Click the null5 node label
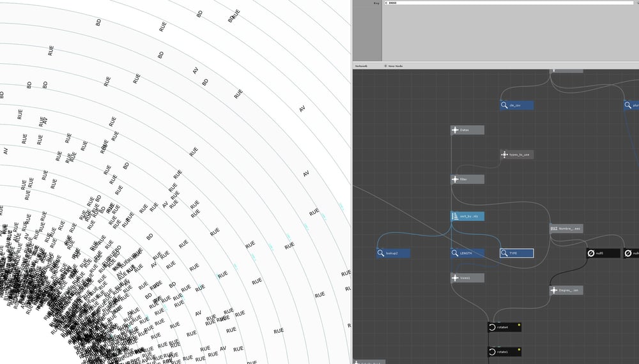639x364 pixels. [x=599, y=254]
